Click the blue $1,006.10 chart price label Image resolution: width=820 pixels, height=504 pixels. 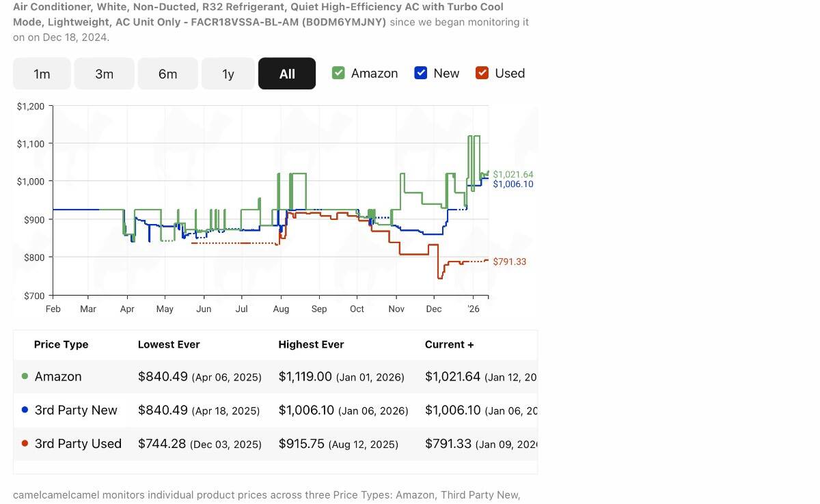point(512,184)
